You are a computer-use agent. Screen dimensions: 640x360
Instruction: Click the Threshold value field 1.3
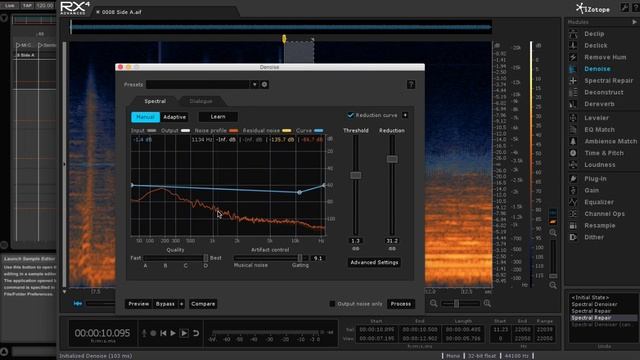pyautogui.click(x=356, y=241)
